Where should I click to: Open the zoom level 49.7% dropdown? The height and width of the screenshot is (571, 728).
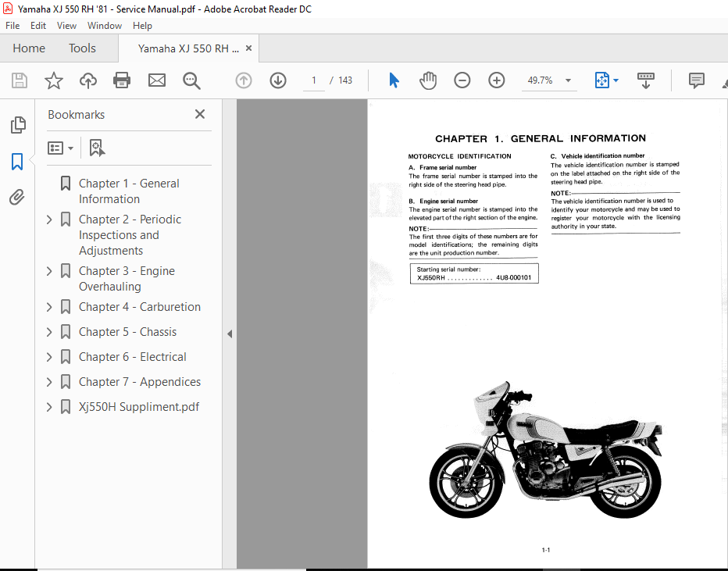568,80
